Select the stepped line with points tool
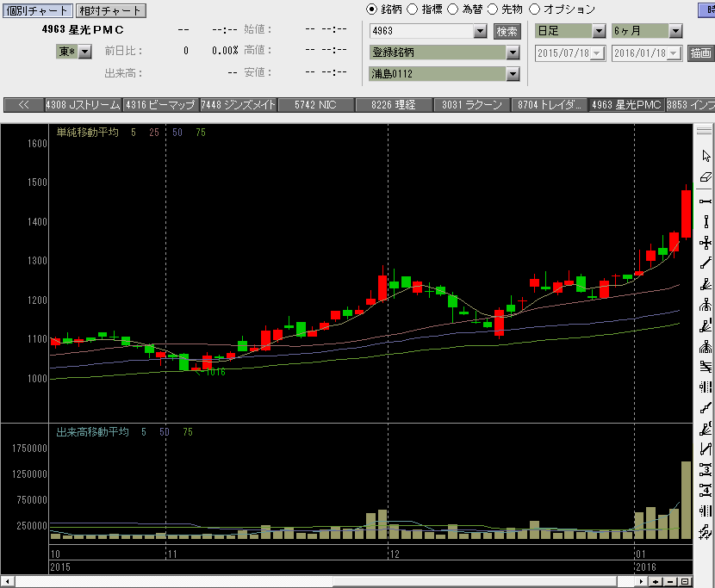The image size is (715, 588). pos(706,408)
